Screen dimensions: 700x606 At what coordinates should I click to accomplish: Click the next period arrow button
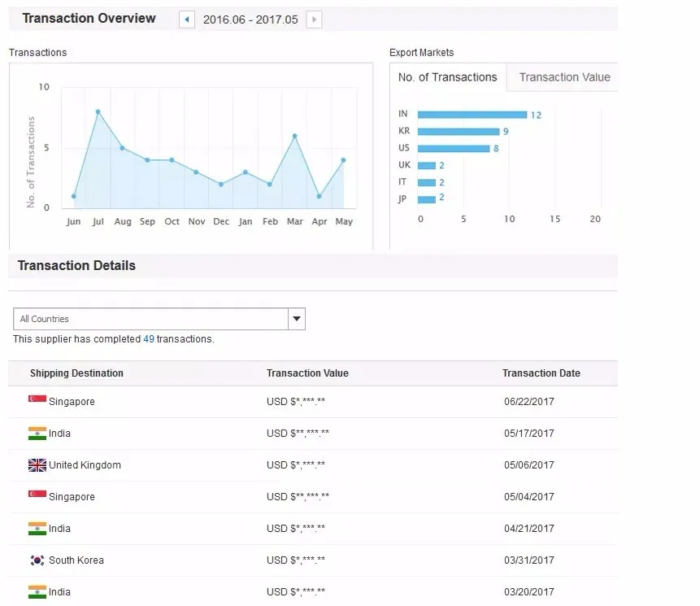coord(314,20)
